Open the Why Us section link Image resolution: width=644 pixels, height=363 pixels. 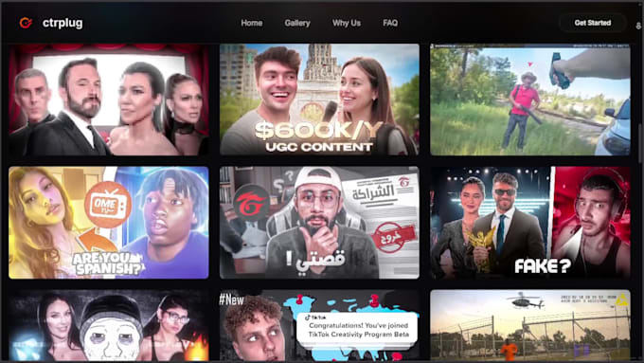[347, 23]
